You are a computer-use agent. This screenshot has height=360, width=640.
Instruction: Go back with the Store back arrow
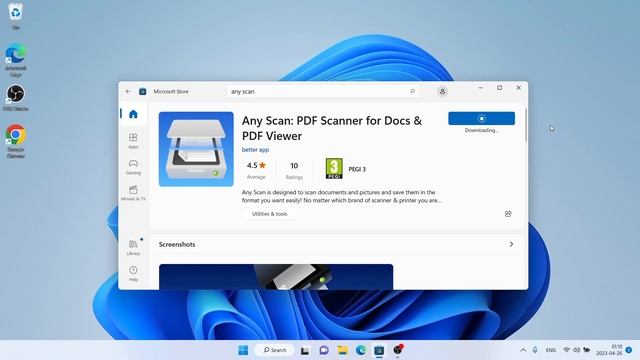point(129,91)
